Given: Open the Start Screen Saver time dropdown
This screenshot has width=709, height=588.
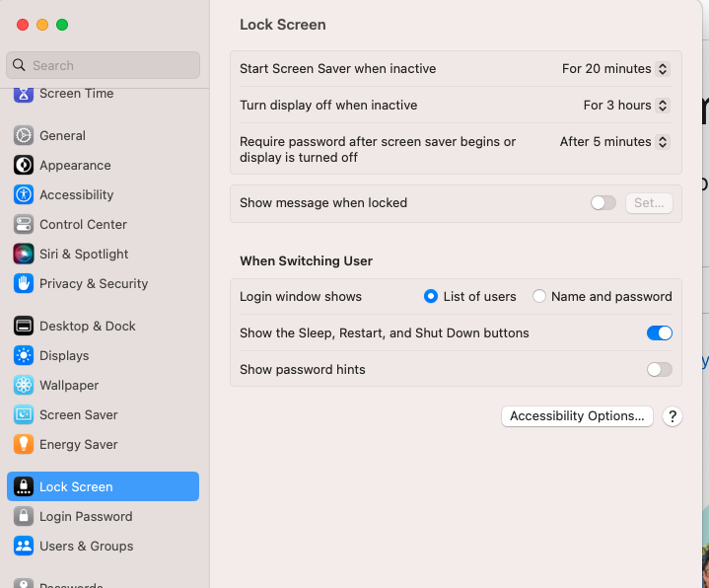Looking at the screenshot, I should coord(615,69).
